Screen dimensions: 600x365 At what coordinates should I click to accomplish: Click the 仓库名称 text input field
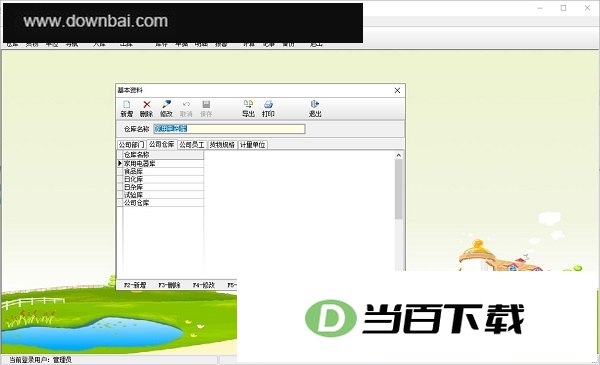point(229,129)
